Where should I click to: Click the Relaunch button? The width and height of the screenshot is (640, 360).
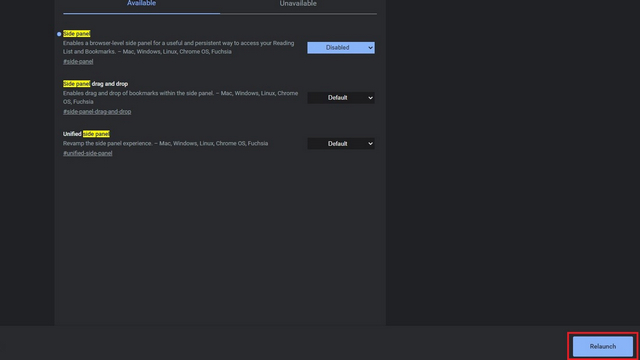(x=602, y=346)
